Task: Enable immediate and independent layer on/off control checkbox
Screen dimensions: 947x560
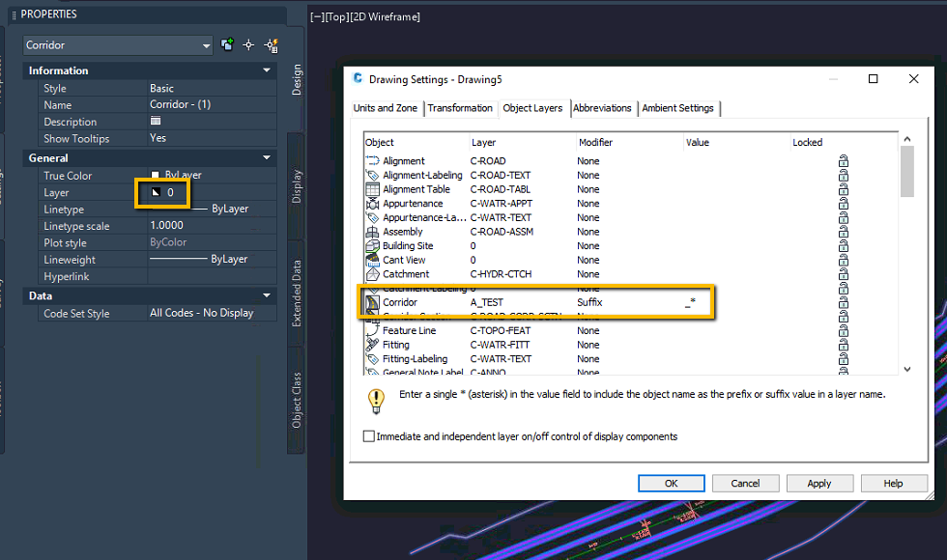Action: (369, 436)
